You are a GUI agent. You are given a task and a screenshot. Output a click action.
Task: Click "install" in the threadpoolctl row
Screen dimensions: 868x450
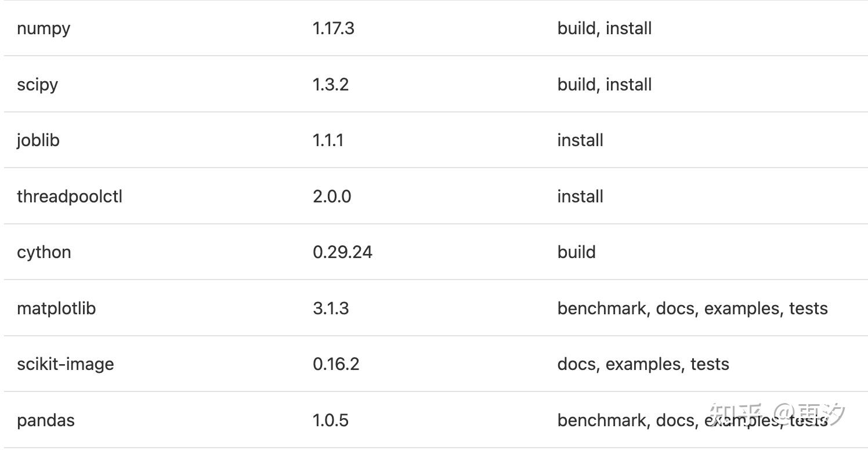(x=580, y=197)
